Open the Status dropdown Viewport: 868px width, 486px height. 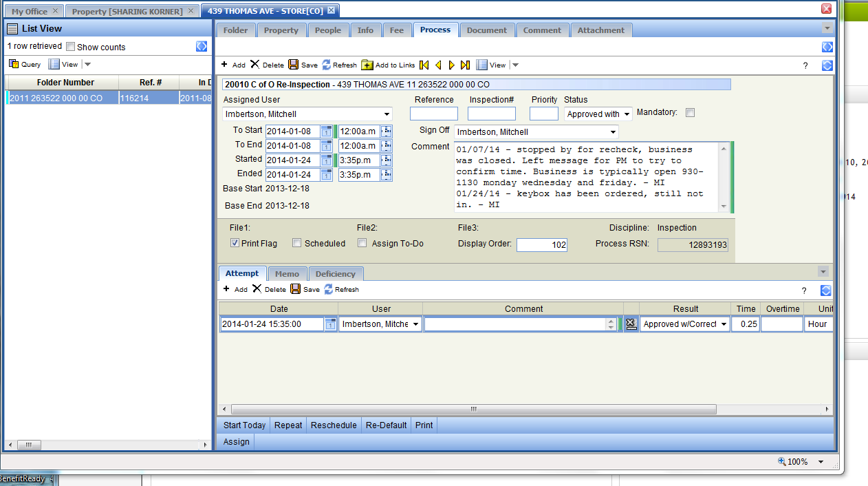point(627,114)
